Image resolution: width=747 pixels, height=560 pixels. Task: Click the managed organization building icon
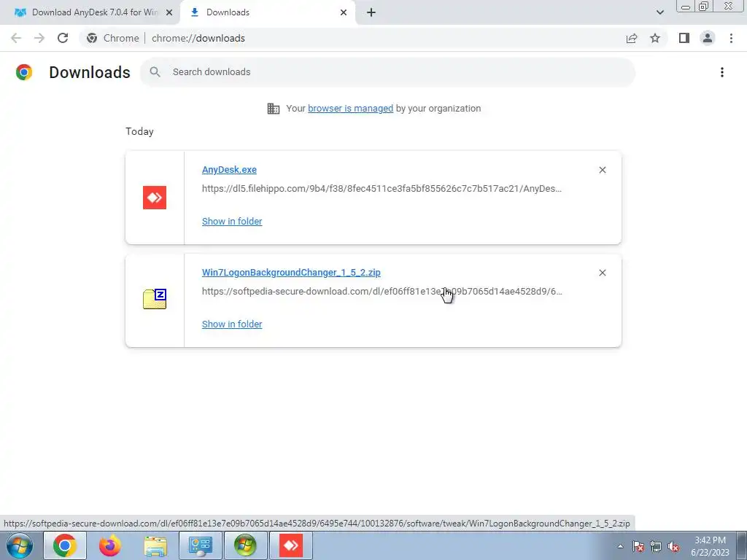[274, 109]
